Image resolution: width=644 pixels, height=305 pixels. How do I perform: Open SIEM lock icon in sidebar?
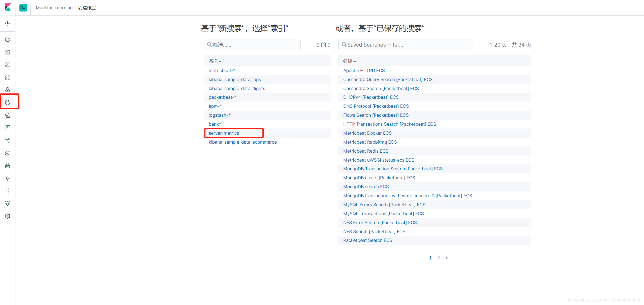pyautogui.click(x=8, y=166)
